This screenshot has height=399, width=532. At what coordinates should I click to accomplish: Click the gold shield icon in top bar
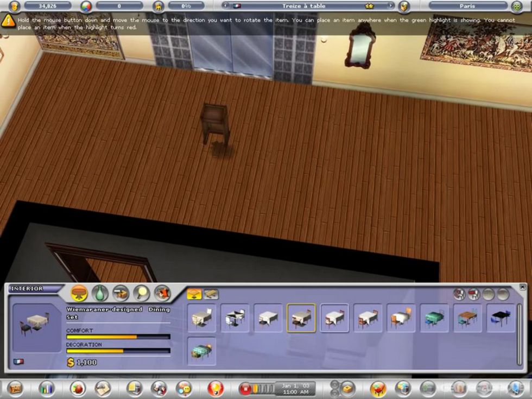click(x=404, y=6)
